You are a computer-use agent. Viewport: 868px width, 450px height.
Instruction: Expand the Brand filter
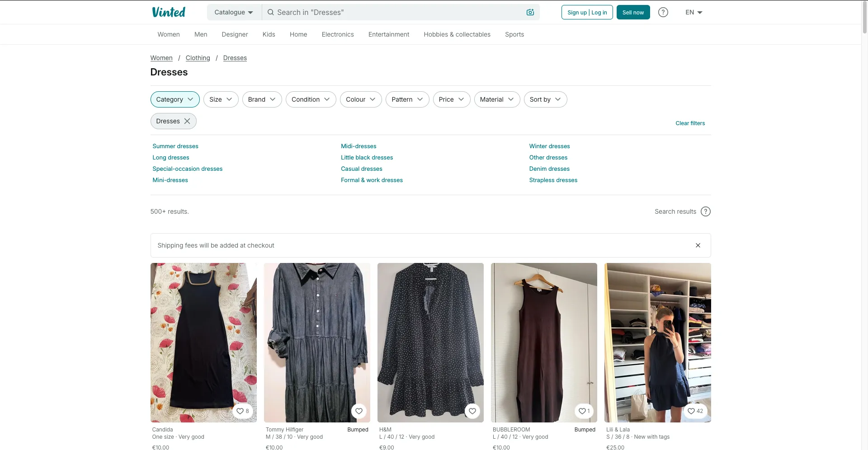point(262,99)
